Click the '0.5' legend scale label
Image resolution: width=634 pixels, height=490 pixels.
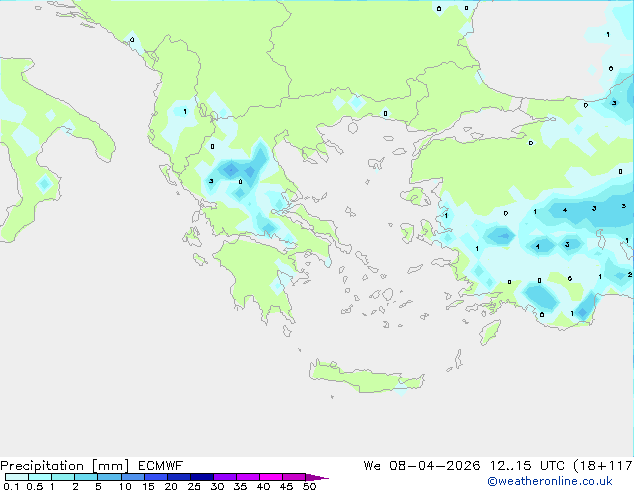pyautogui.click(x=35, y=486)
